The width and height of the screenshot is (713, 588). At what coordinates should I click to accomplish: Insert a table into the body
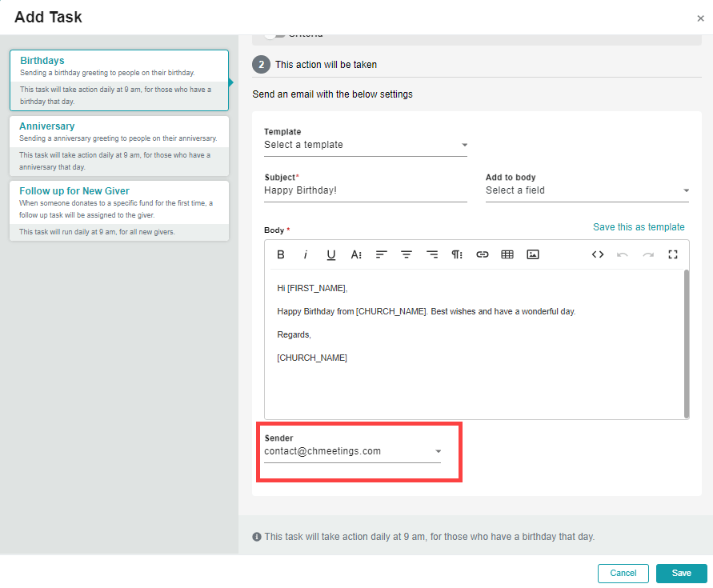(x=507, y=254)
